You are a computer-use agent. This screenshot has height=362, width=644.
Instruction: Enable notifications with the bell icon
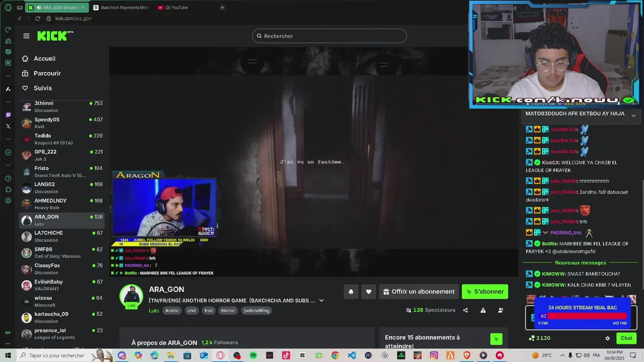tap(351, 292)
